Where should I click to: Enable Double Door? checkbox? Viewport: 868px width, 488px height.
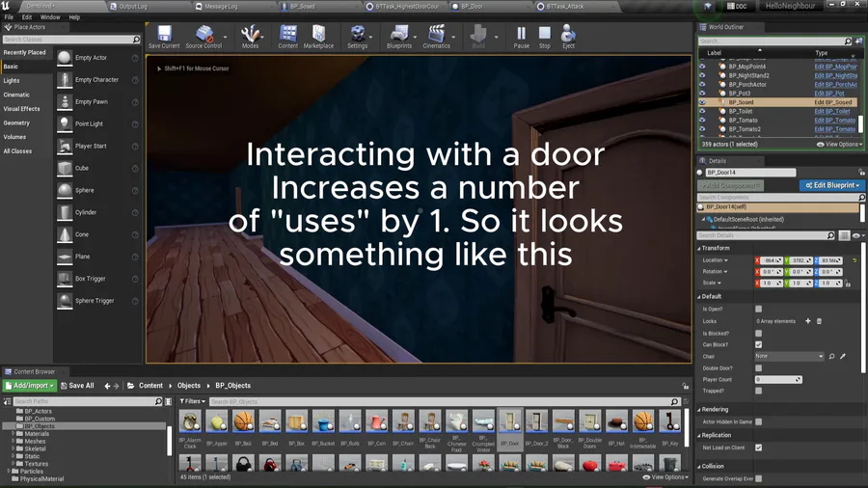click(x=758, y=368)
